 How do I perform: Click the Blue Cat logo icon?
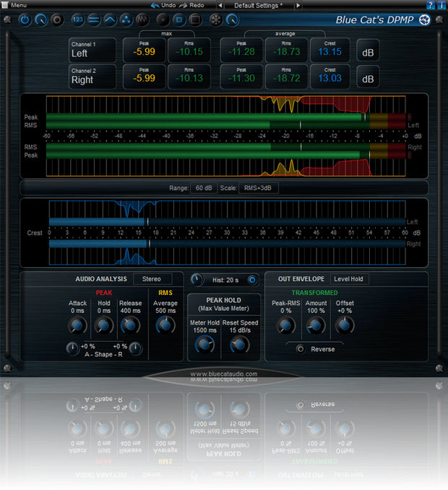(x=424, y=20)
